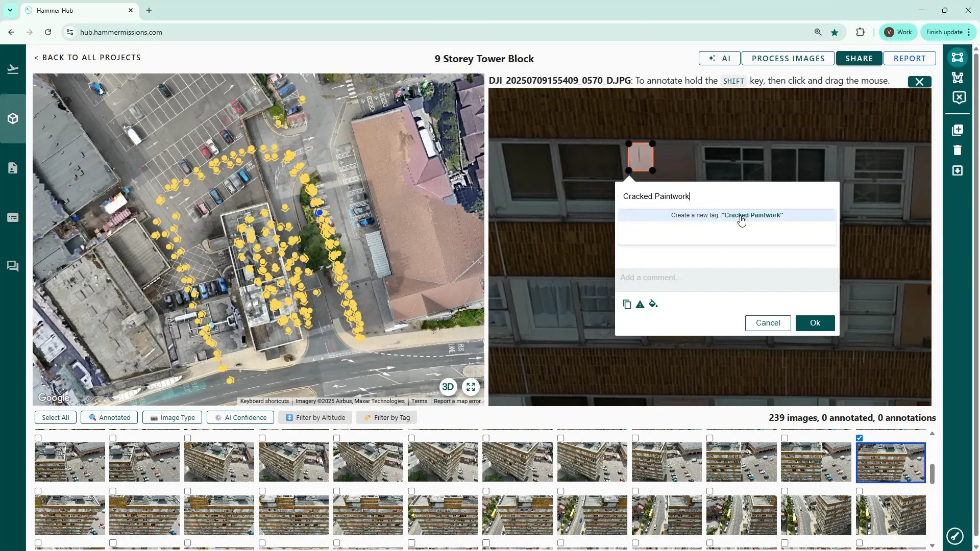Close the image viewer panel
Viewport: 980px width, 551px height.
(919, 82)
